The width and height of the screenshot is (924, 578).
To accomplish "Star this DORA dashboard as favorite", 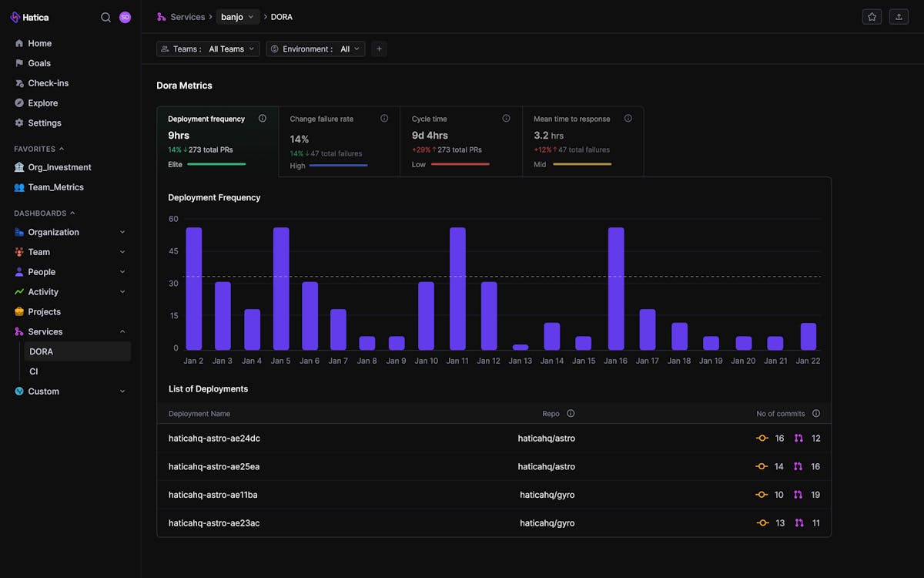I will coord(872,16).
